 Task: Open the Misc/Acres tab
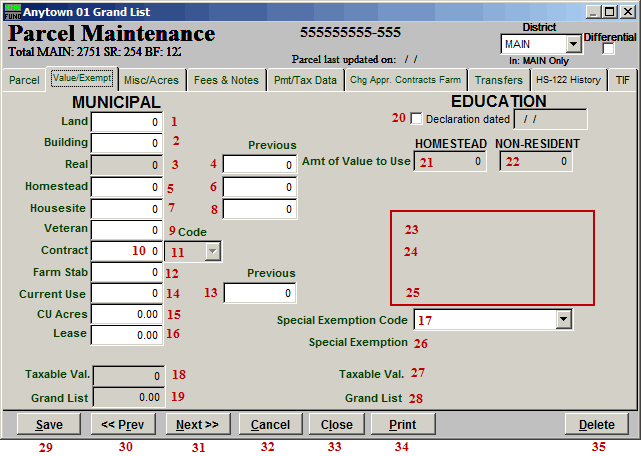click(152, 80)
